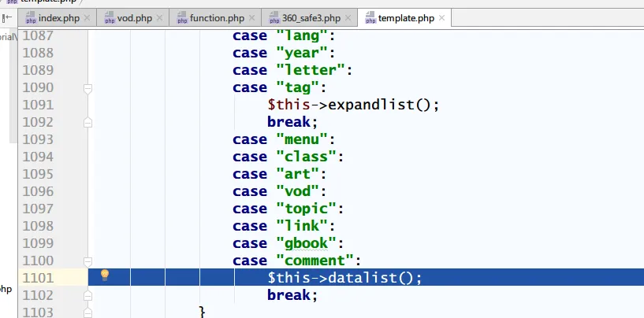Collapse the fold marker at line 1090
This screenshot has height=318, width=644.
tap(88, 87)
